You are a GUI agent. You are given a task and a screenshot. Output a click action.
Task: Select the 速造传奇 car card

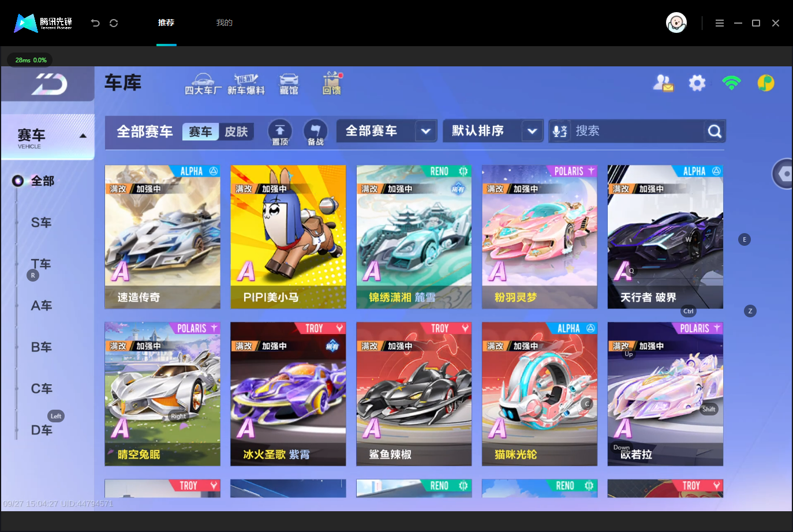(163, 237)
